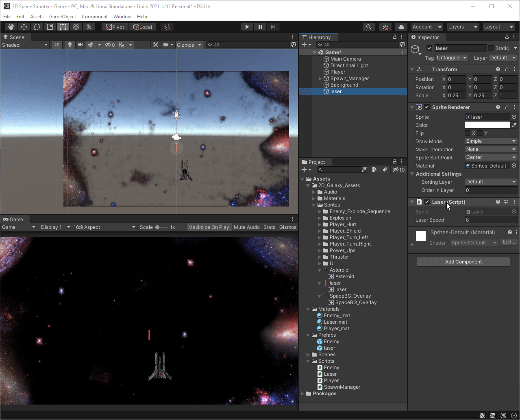Select the Transform tool
Image resolution: width=520 pixels, height=420 pixels.
(x=76, y=27)
